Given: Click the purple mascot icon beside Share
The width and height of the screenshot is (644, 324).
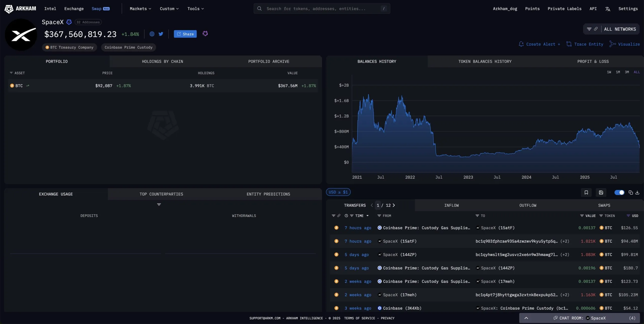Looking at the screenshot, I should (x=205, y=34).
